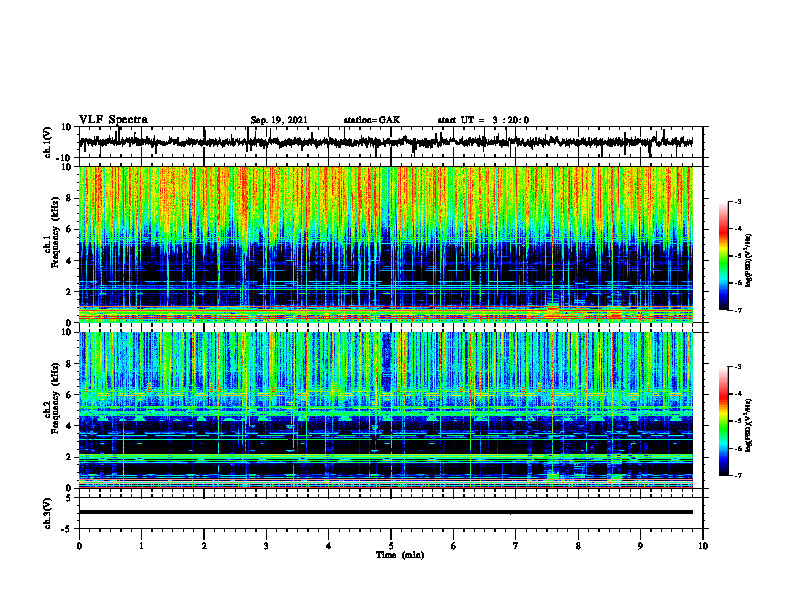Click the "8" kHz tick of ch.2 spectrogram
The width and height of the screenshot is (792, 612).
coord(70,364)
